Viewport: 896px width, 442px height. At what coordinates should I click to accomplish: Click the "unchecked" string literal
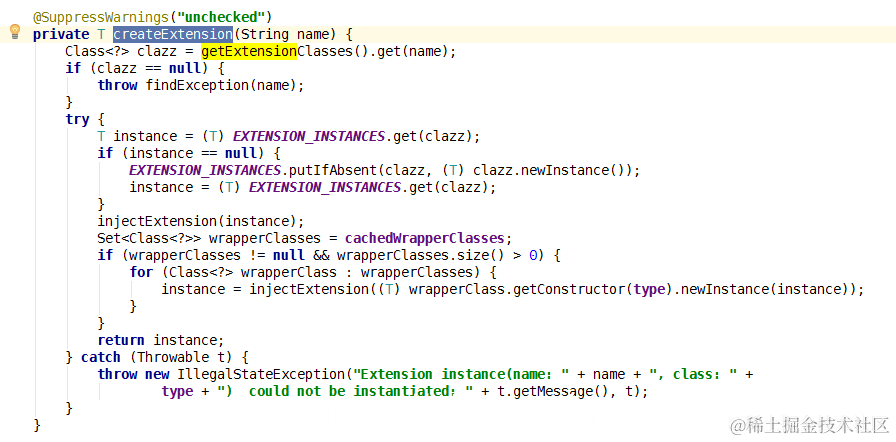pyautogui.click(x=221, y=17)
